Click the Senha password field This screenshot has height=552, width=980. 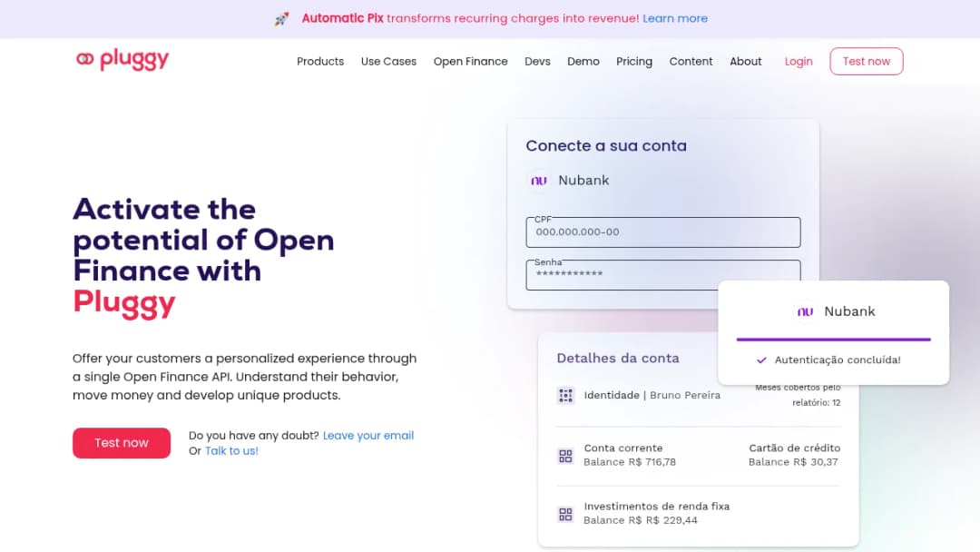[x=663, y=274]
